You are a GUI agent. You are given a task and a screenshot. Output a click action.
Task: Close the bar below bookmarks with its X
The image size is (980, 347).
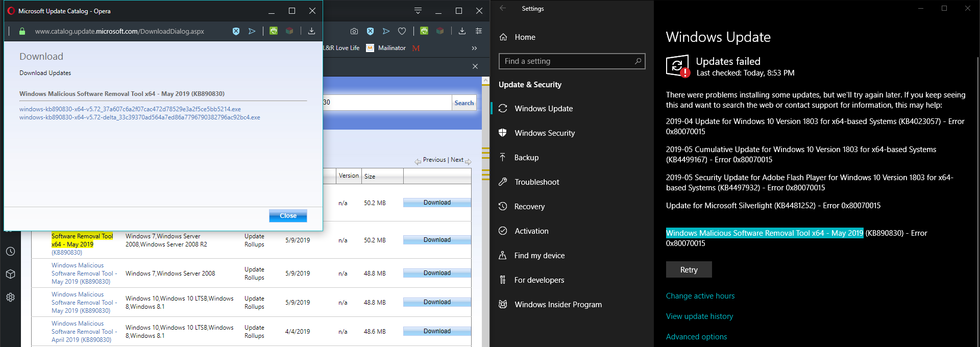point(475,66)
